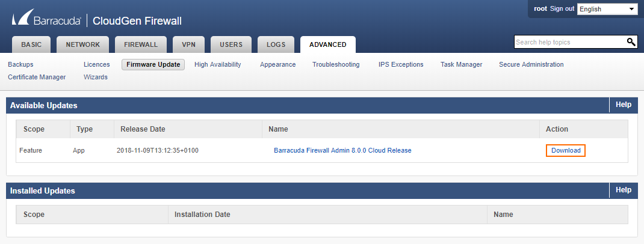
Task: Open the Backups page
Action: [x=20, y=64]
